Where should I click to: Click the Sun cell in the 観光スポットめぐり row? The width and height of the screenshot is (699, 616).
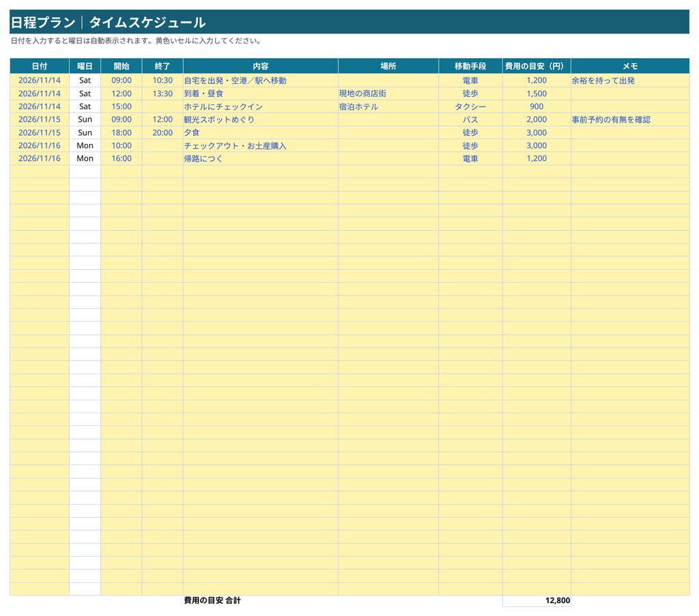[x=85, y=120]
